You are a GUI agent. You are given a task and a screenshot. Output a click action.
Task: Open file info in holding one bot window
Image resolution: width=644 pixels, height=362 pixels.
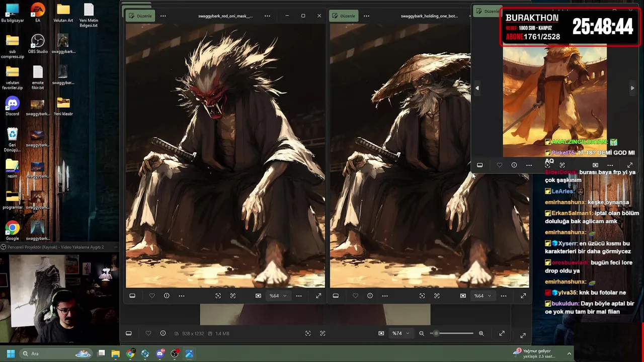point(370,296)
